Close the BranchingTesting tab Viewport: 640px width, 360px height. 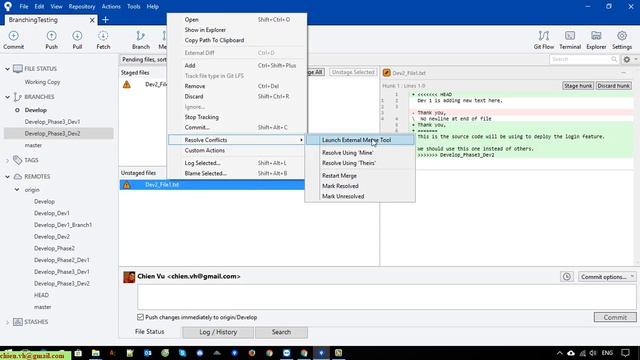(92, 20)
